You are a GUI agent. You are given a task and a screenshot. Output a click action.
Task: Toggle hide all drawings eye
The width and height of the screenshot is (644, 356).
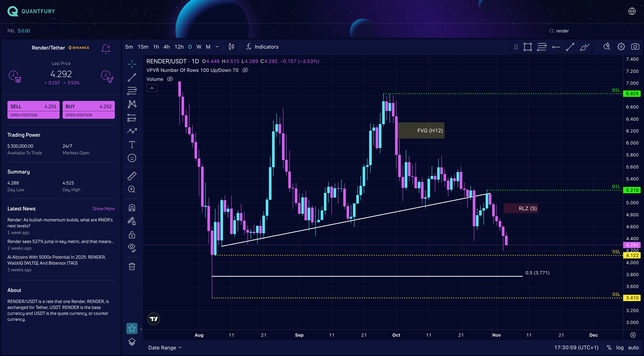click(x=132, y=248)
